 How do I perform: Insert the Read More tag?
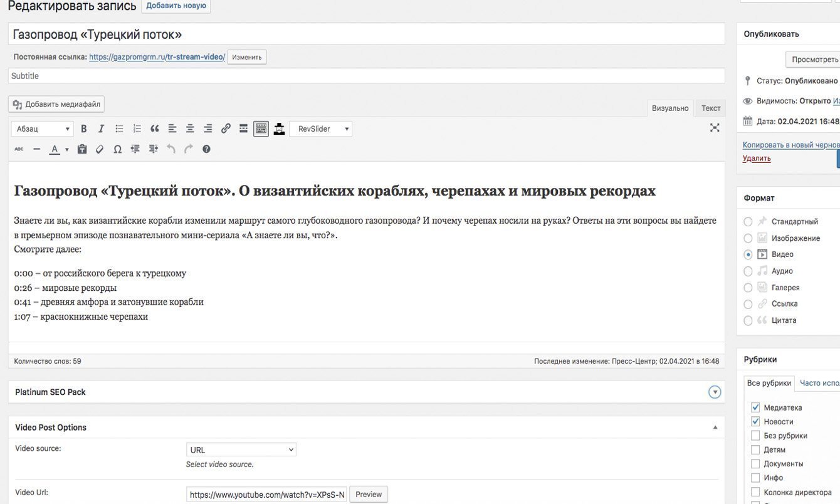tap(243, 129)
